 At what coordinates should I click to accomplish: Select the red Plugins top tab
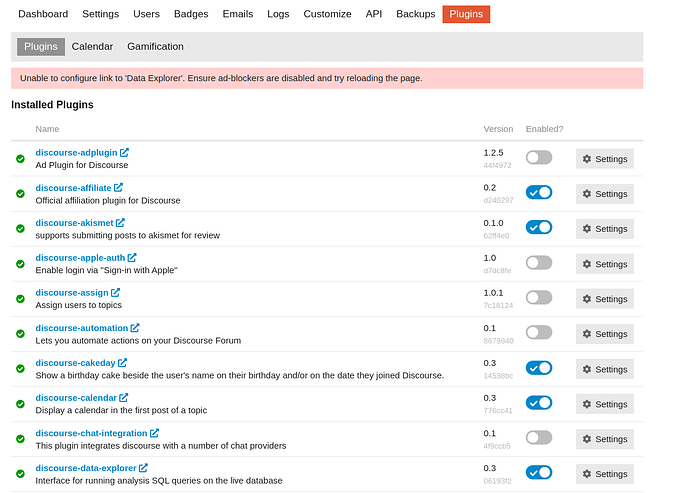tap(466, 14)
